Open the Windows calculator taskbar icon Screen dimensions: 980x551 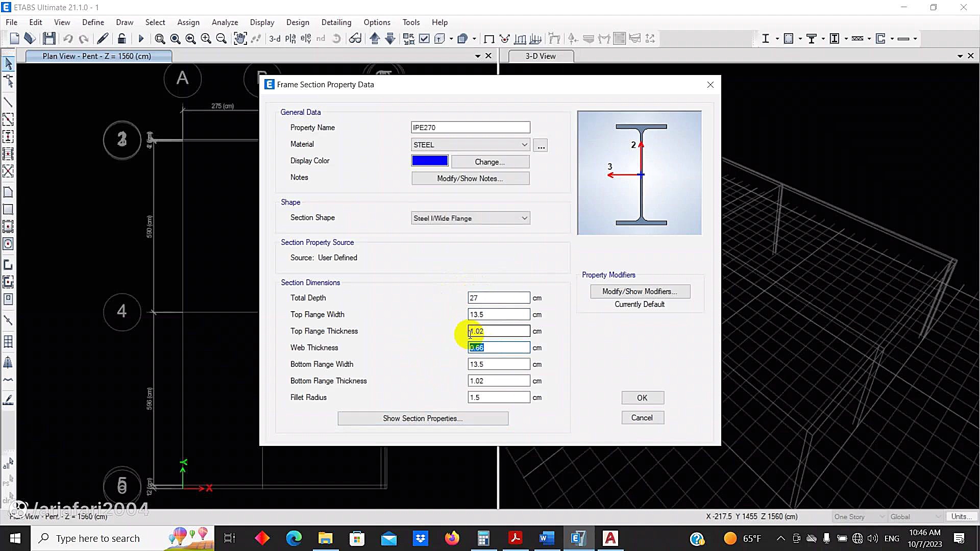(483, 538)
